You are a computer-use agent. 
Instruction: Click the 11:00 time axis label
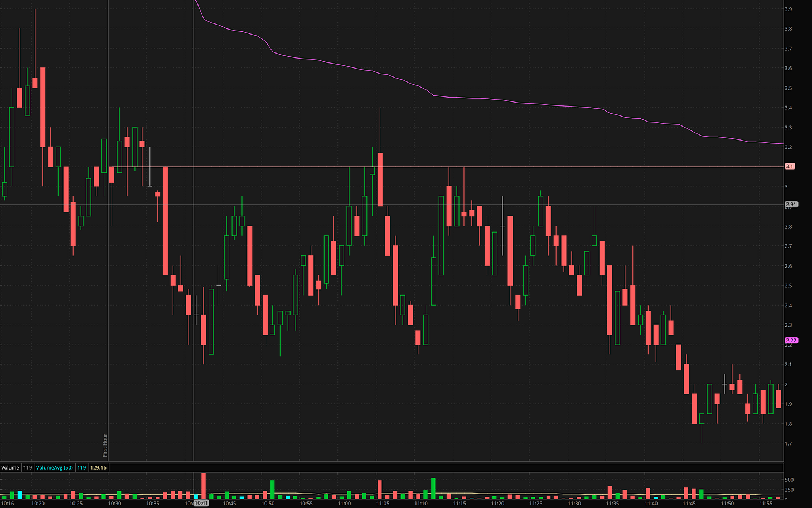tap(344, 503)
